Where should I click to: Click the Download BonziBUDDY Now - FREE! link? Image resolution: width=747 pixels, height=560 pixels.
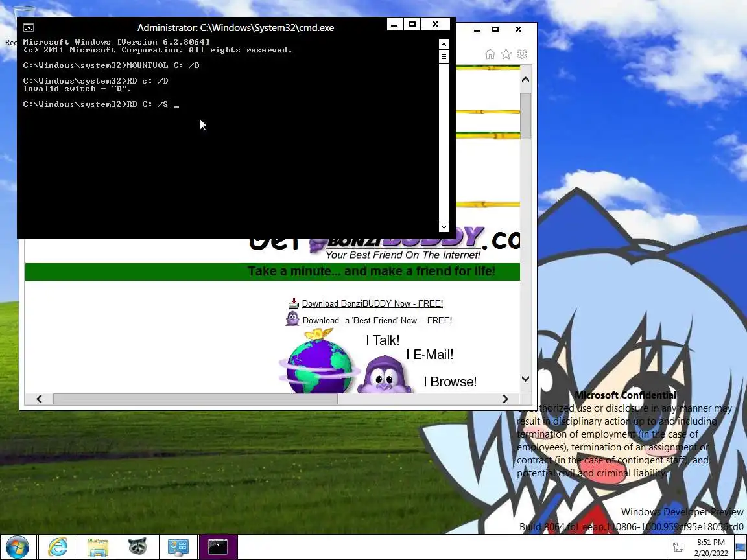pos(372,304)
